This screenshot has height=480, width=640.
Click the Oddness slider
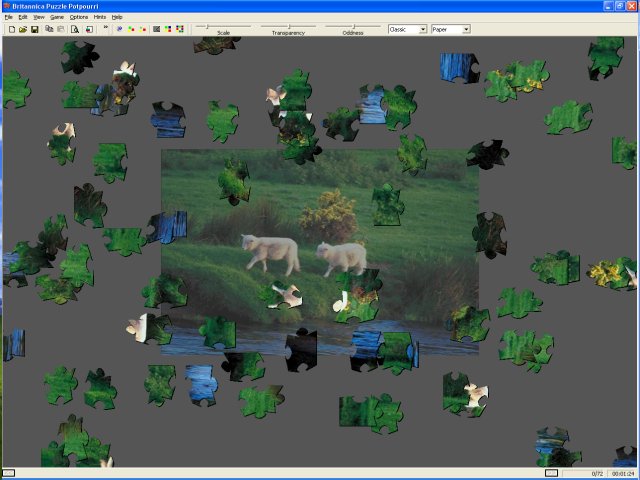pyautogui.click(x=353, y=28)
